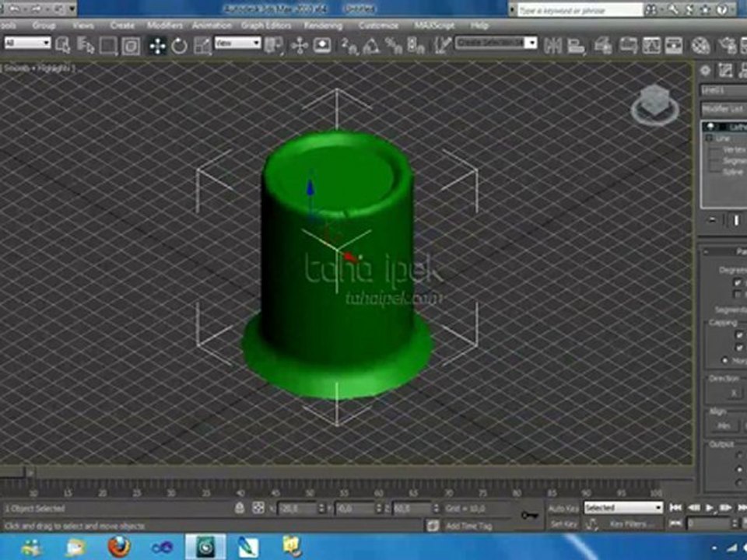Click the Set Key button
The image size is (747, 560).
pyautogui.click(x=563, y=524)
